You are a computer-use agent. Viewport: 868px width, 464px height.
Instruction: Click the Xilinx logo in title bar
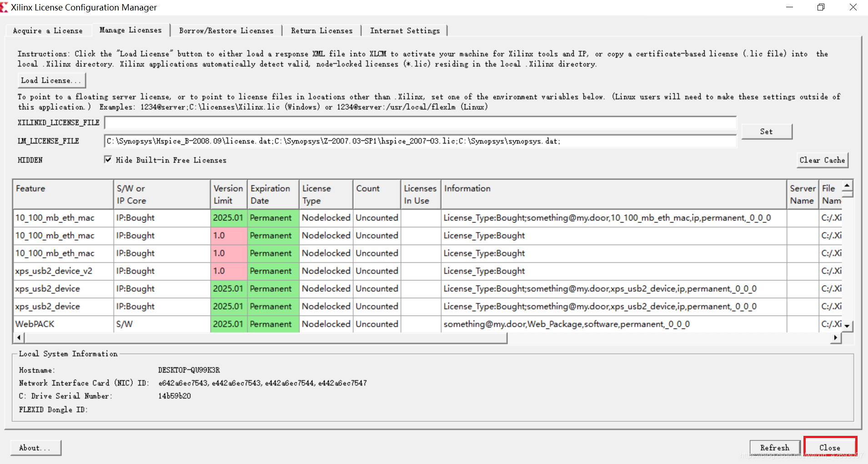point(4,7)
